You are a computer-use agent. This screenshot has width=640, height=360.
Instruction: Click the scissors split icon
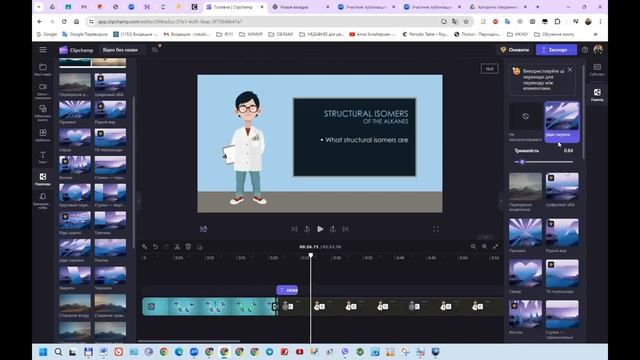(x=177, y=247)
